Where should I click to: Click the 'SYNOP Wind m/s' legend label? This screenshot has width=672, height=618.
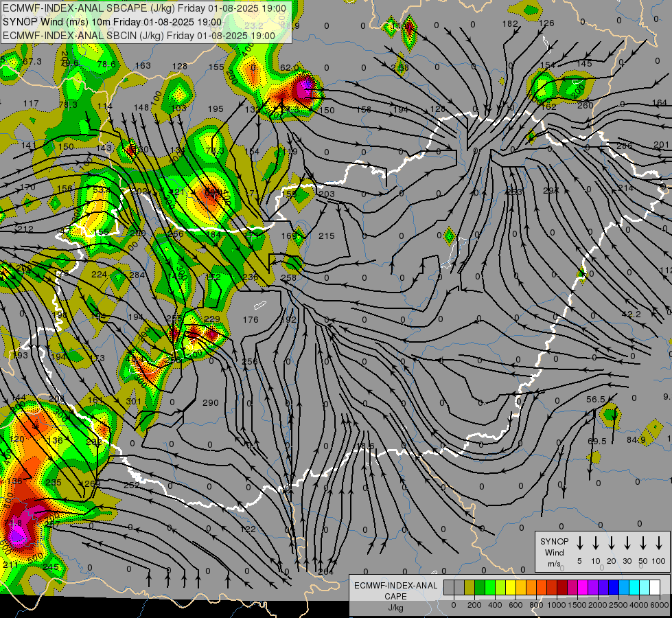coord(554,552)
